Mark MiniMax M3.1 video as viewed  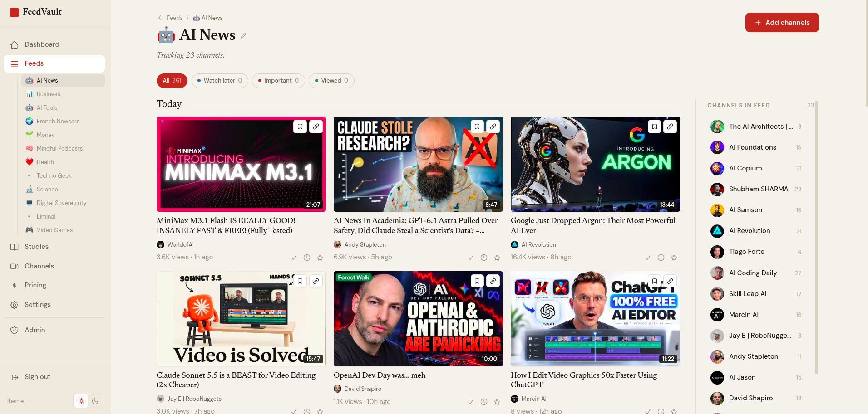click(294, 258)
